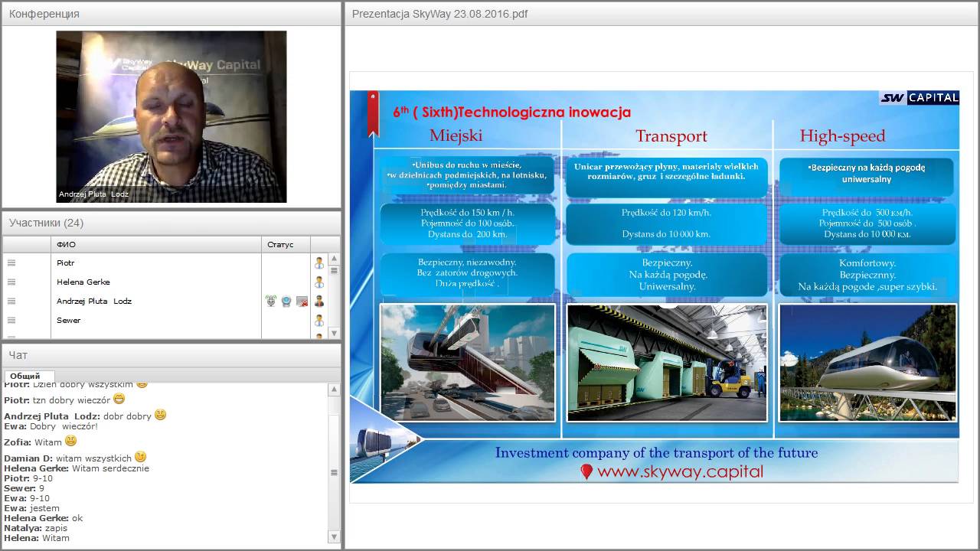Viewport: 980px width, 551px height.
Task: Click the speaker's webcam video feed
Action: click(x=171, y=116)
